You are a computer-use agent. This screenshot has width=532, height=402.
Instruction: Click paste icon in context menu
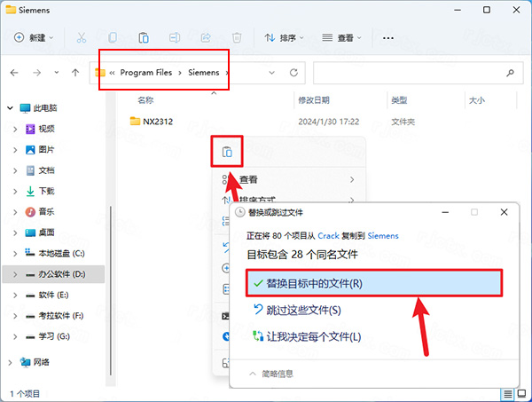[227, 152]
